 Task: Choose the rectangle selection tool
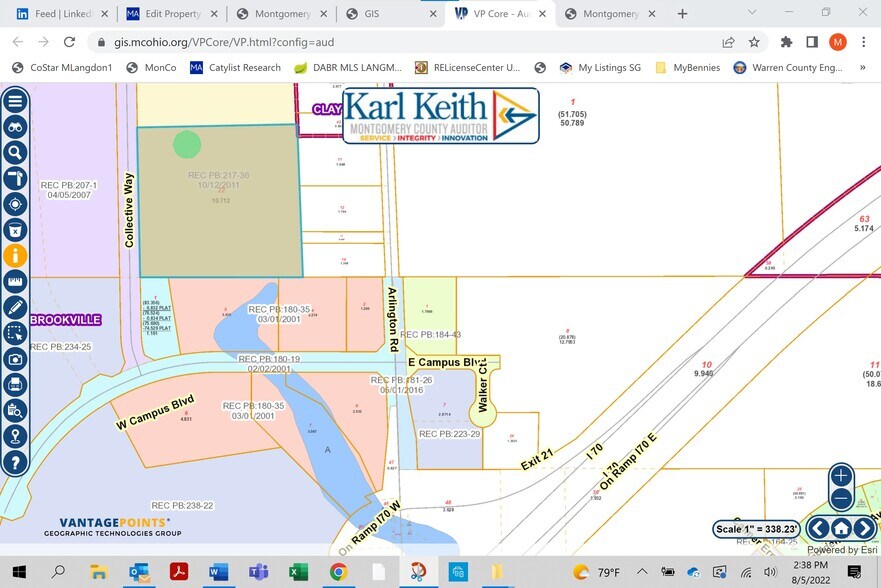tap(15, 333)
